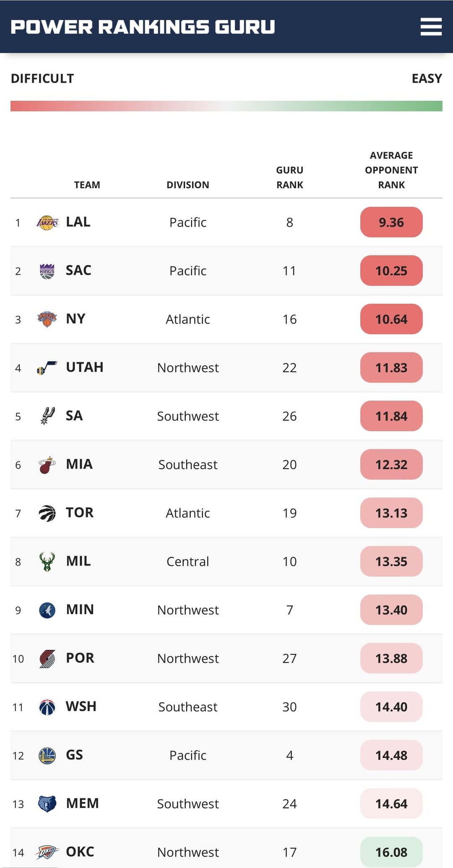The width and height of the screenshot is (453, 868).
Task: Click the 9.36 opponent rank badge
Action: pos(391,222)
